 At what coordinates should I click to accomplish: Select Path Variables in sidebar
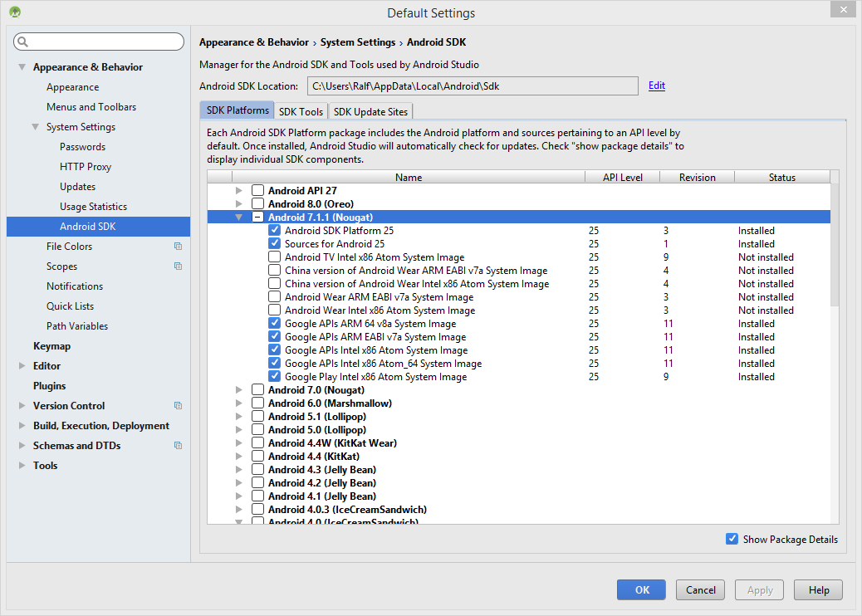tap(77, 326)
